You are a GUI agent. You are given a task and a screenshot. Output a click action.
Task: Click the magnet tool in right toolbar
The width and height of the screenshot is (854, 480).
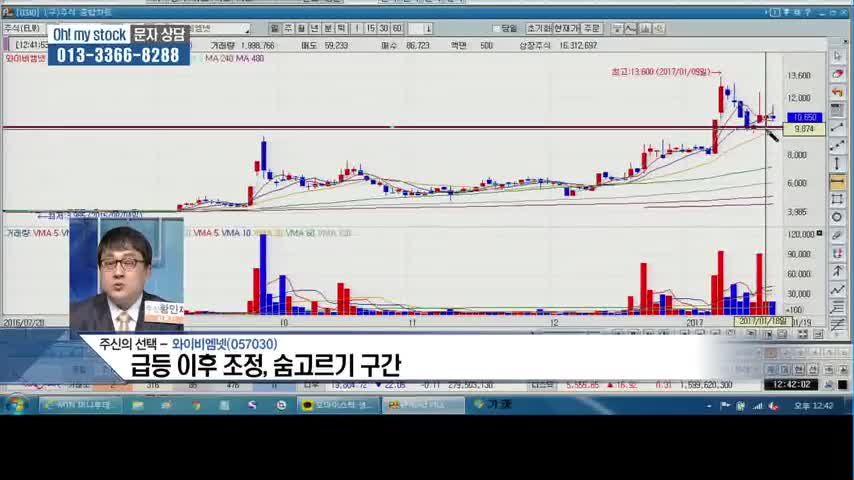837,235
